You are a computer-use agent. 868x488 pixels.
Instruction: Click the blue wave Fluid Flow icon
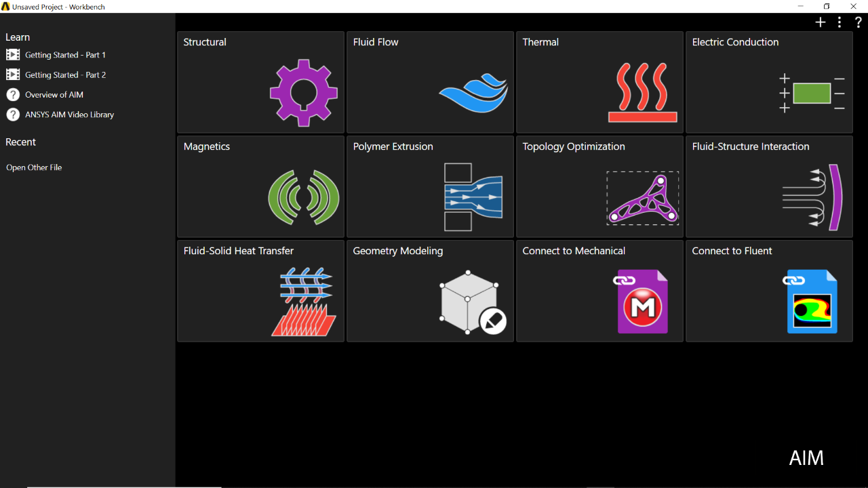[473, 94]
